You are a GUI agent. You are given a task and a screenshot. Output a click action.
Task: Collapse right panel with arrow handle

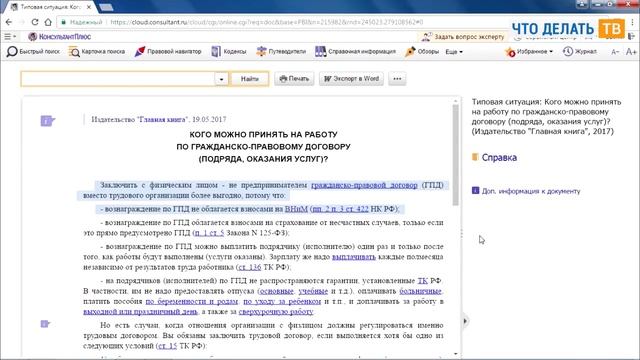click(465, 321)
